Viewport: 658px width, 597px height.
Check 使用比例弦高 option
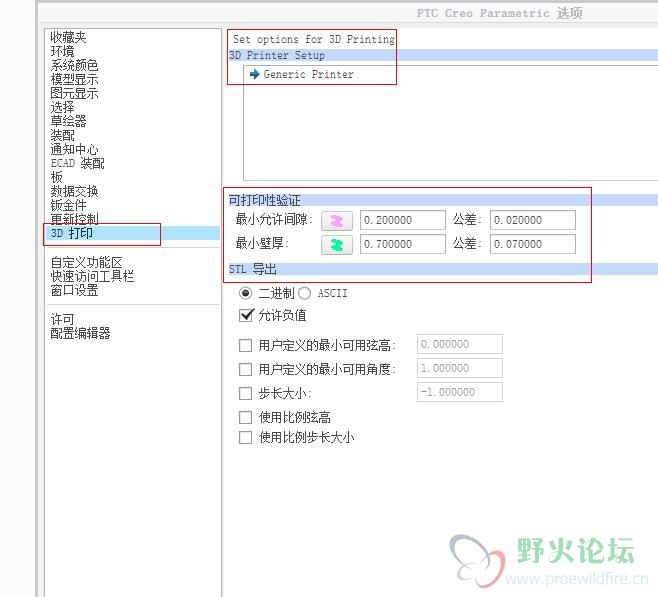click(245, 417)
